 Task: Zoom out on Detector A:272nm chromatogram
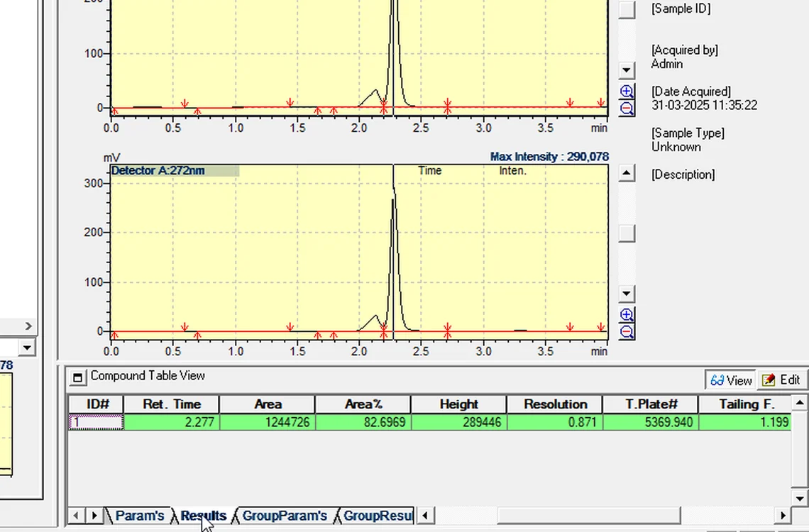(x=627, y=331)
